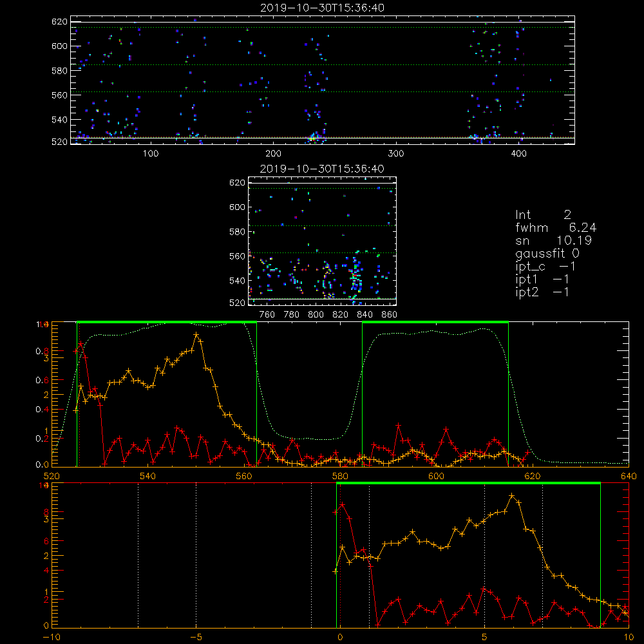Click the orange curve's highest peak in bottom plot
Image resolution: width=644 pixels, height=644 pixels.
[511, 496]
